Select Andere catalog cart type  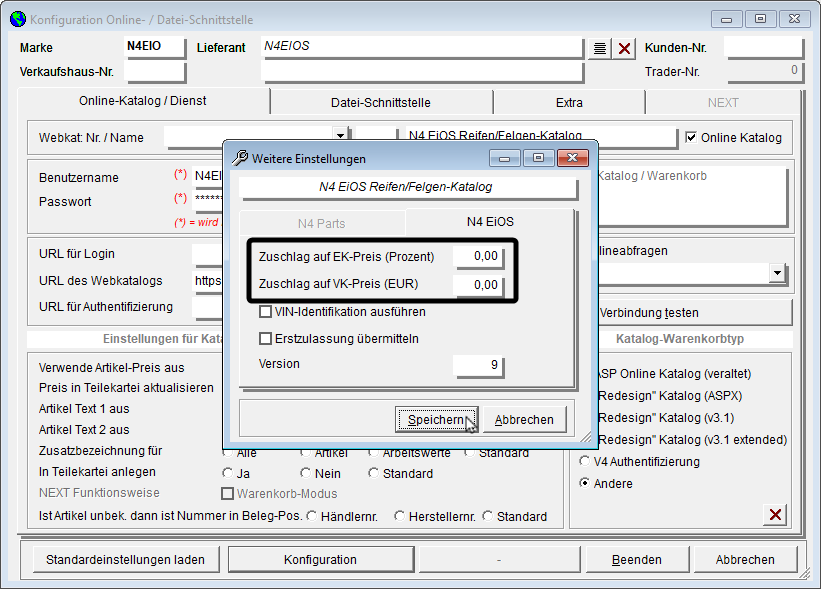(584, 483)
